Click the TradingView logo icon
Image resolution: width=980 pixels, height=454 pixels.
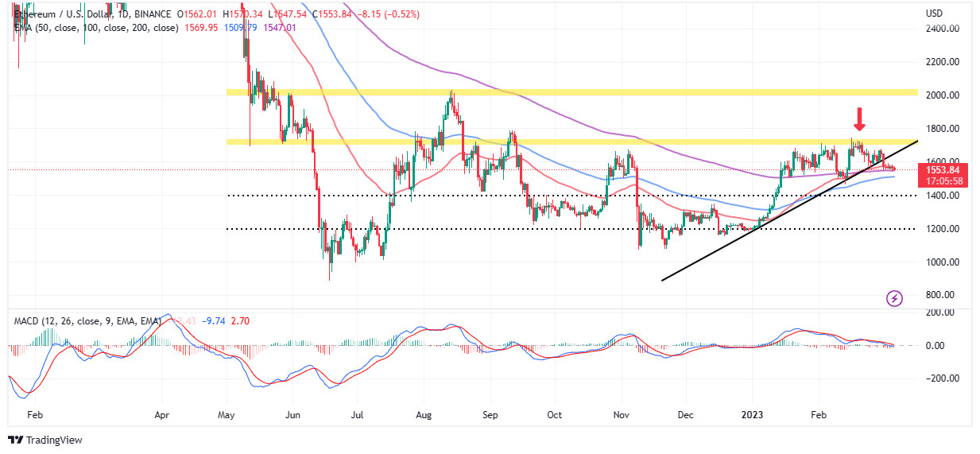16,440
